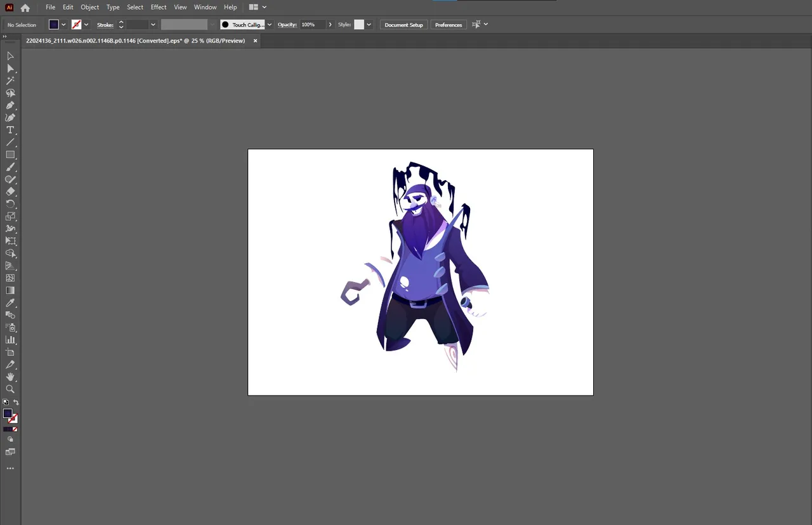Expand the Opacity slider arrow
Screen dimensions: 812x525
[x=330, y=25]
